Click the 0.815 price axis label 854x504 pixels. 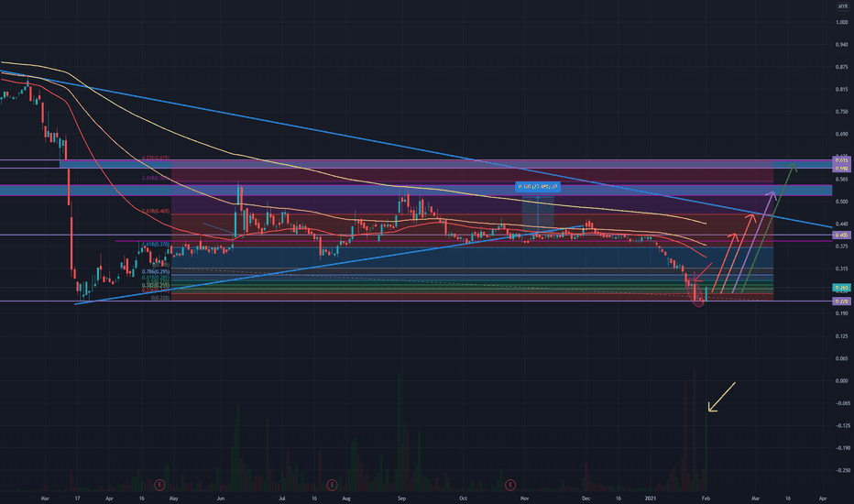(842, 90)
